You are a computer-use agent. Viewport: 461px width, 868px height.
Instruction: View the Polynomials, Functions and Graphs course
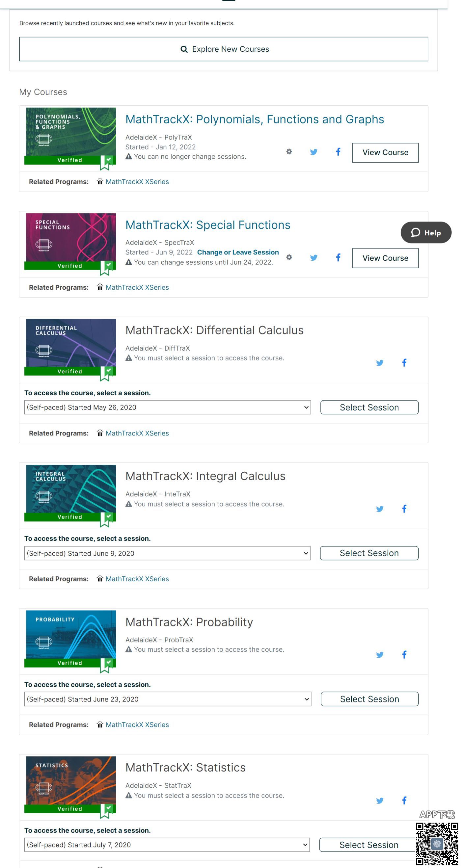pyautogui.click(x=385, y=153)
